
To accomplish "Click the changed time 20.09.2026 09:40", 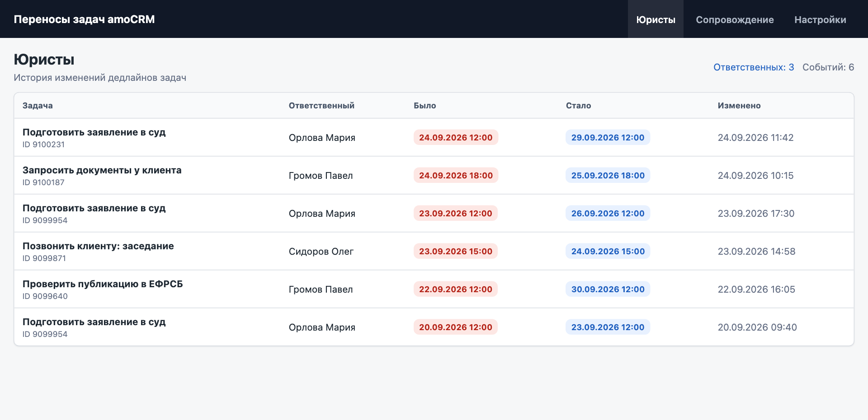I will pos(757,327).
